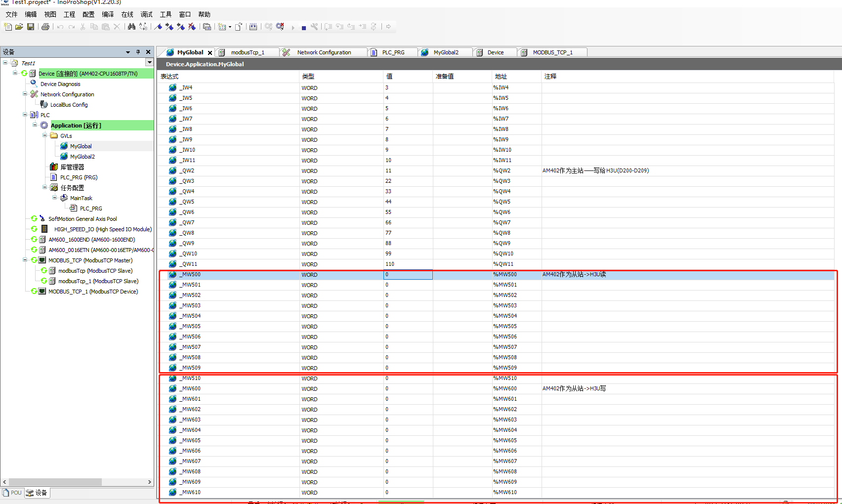The height and width of the screenshot is (504, 842).
Task: Click the add object icon in toolbar
Action: click(x=222, y=27)
